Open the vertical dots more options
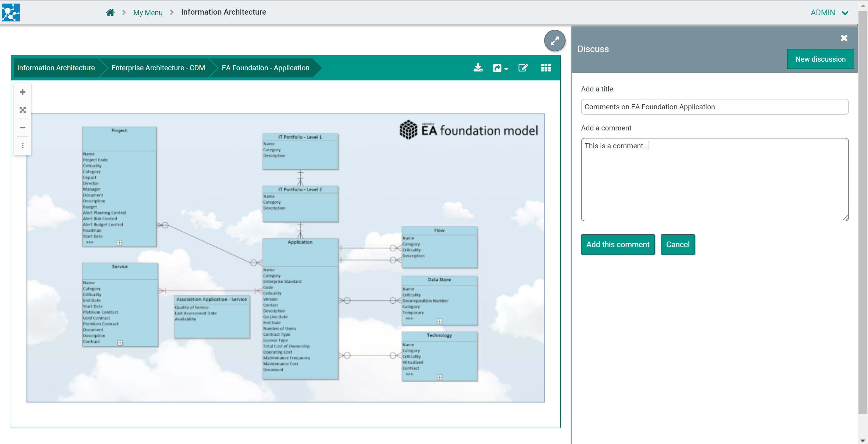This screenshot has height=444, width=868. coord(23,145)
